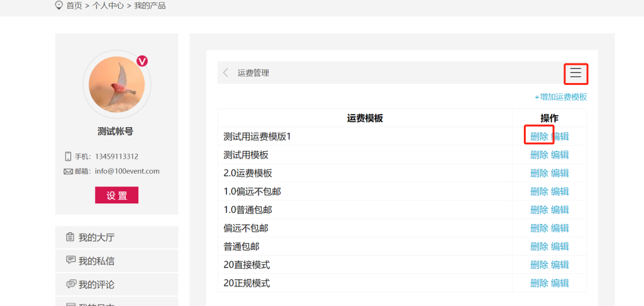
Task: Select the 测试用模板 template name
Action: pyautogui.click(x=246, y=155)
